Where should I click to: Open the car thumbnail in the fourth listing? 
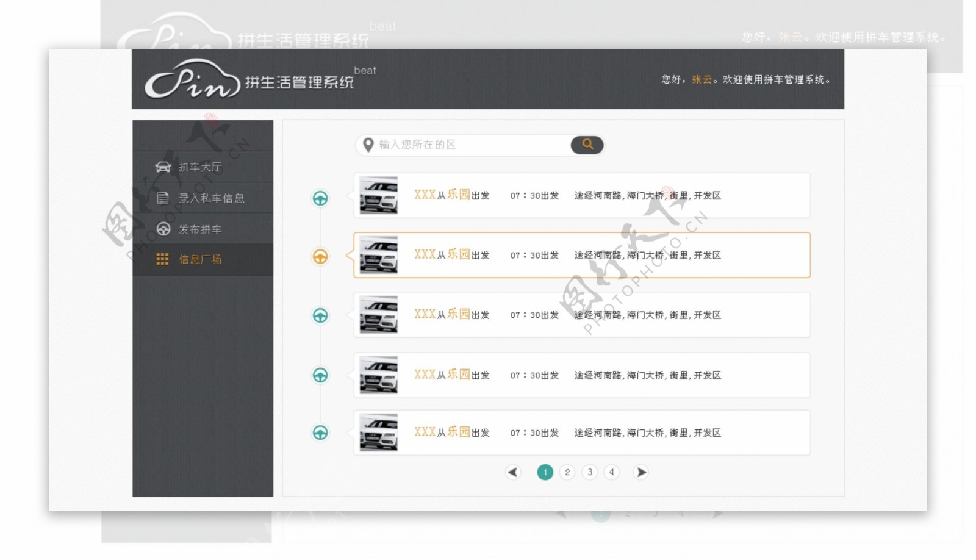(x=378, y=375)
